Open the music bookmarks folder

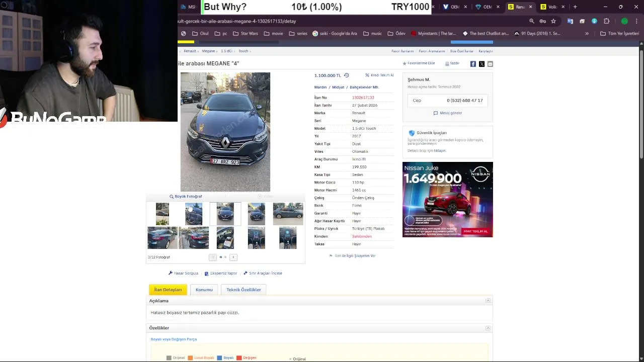click(x=372, y=34)
